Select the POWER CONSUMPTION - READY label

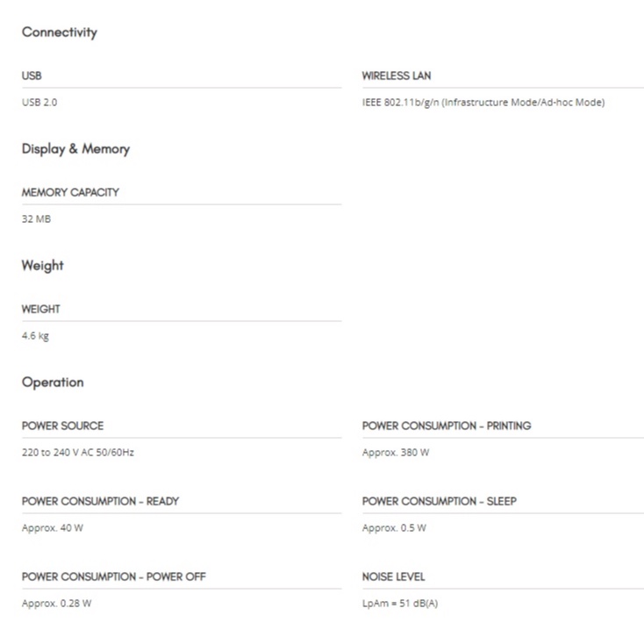tap(100, 501)
